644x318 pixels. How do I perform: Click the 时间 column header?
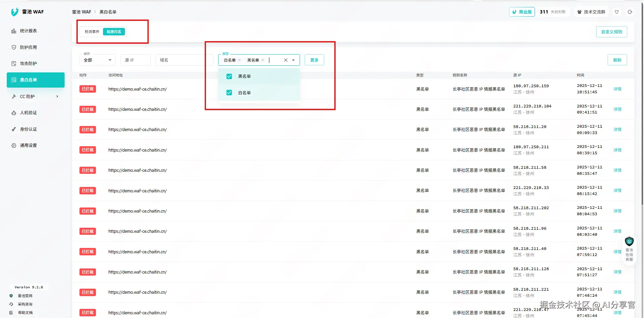click(x=580, y=75)
